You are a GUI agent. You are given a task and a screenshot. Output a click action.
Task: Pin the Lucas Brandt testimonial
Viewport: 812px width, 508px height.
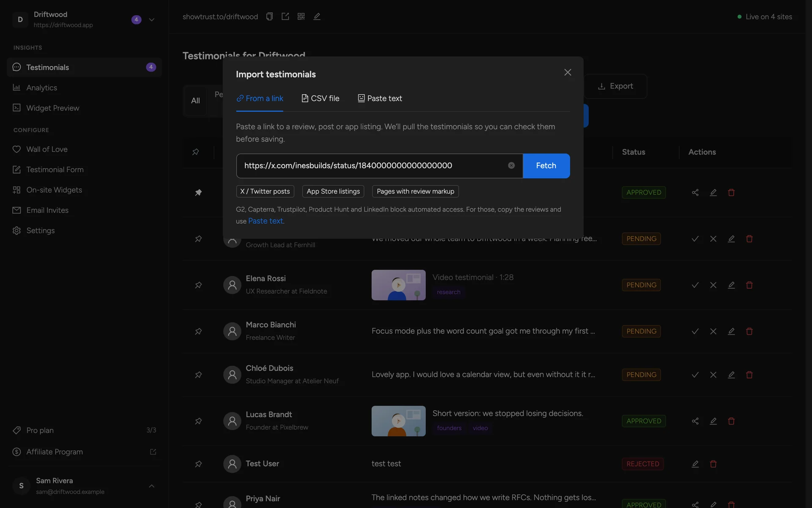tap(198, 421)
